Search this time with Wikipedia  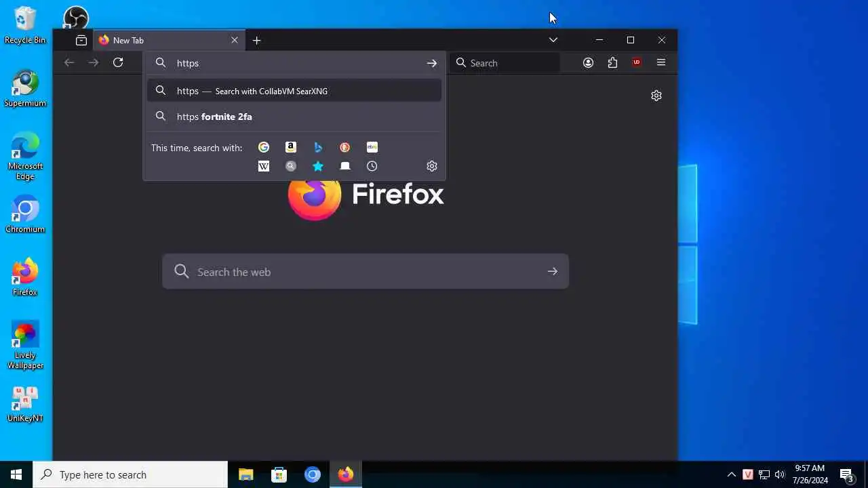(264, 166)
